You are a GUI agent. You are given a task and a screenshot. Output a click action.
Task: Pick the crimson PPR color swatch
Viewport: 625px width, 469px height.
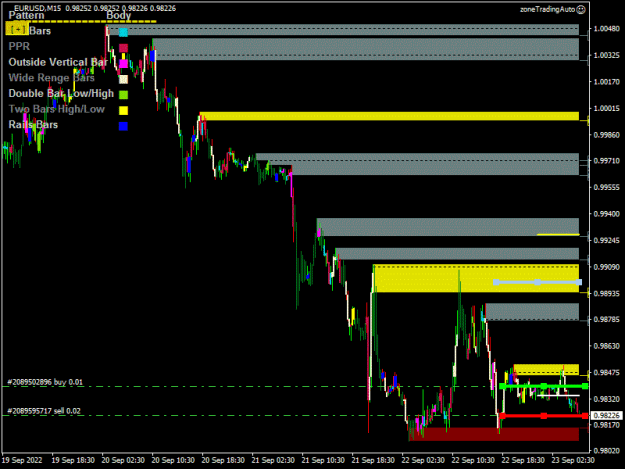pyautogui.click(x=124, y=48)
